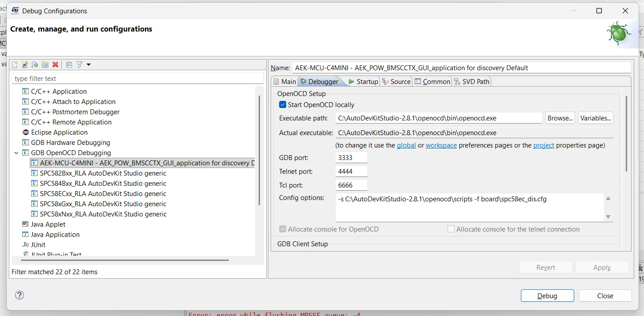Select the C/C++ Application type
644x316 pixels.
(59, 92)
